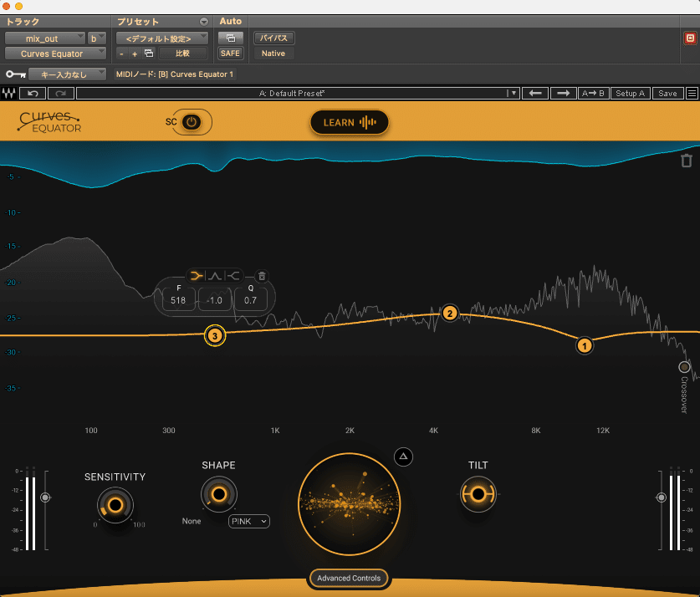Select EQ band node 1
The height and width of the screenshot is (597, 700).
point(585,345)
